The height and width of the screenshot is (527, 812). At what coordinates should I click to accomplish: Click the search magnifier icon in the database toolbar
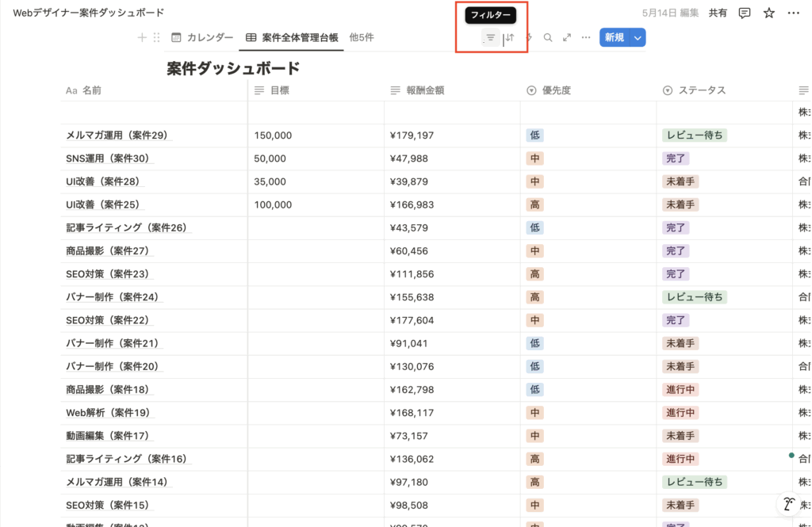click(548, 37)
